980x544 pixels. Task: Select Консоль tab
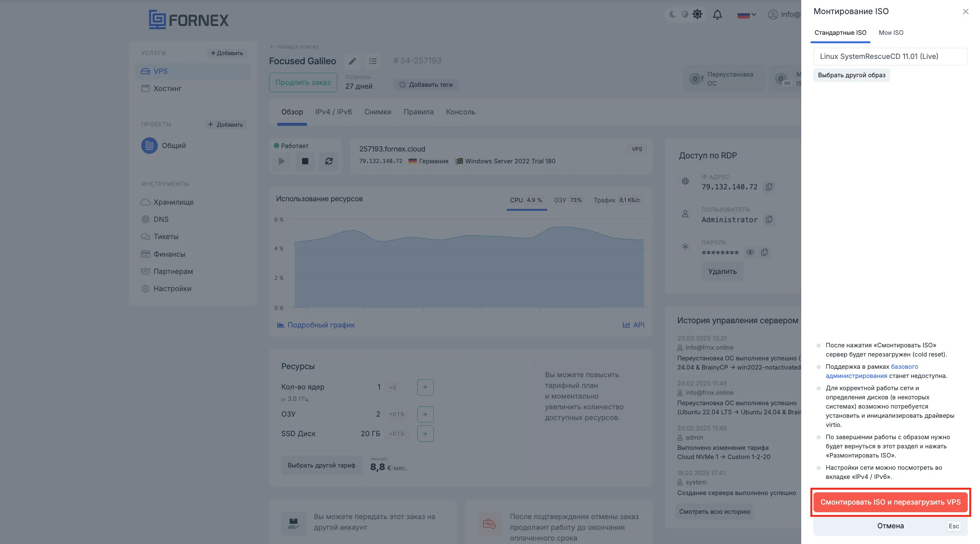(461, 112)
